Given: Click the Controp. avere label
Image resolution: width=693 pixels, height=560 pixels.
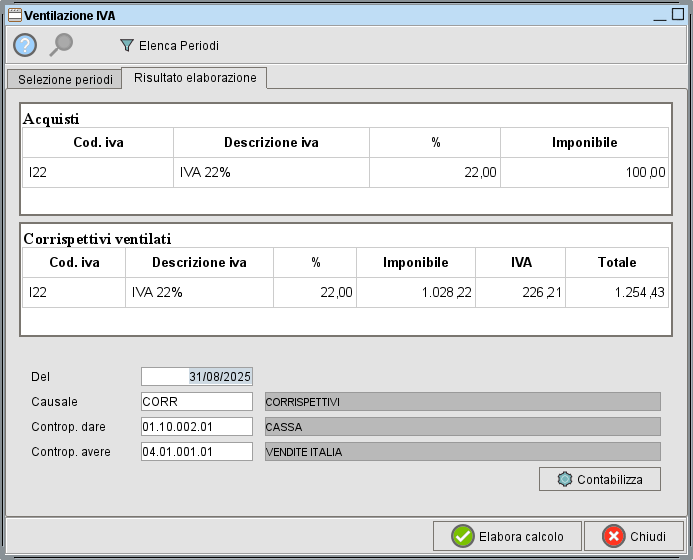Looking at the screenshot, I should (x=71, y=452).
